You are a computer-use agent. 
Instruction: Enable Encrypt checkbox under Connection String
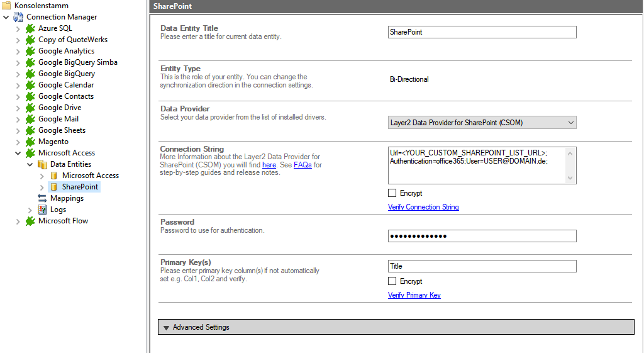[x=392, y=193]
